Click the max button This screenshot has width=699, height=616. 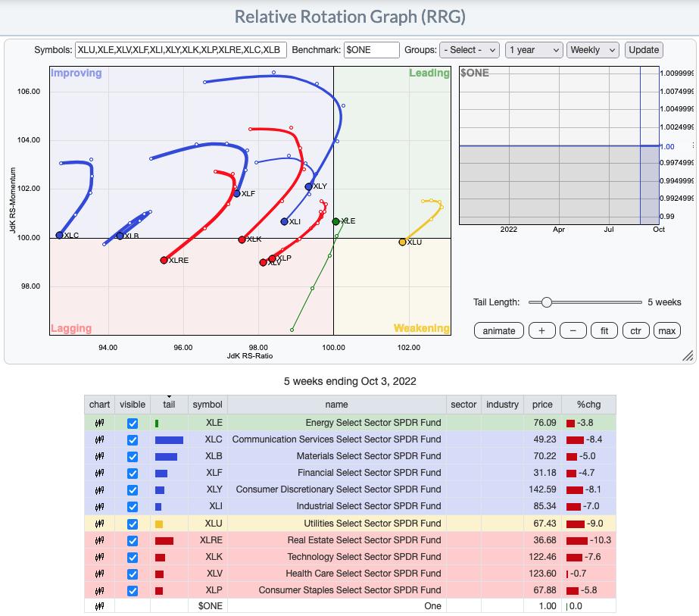coord(667,330)
